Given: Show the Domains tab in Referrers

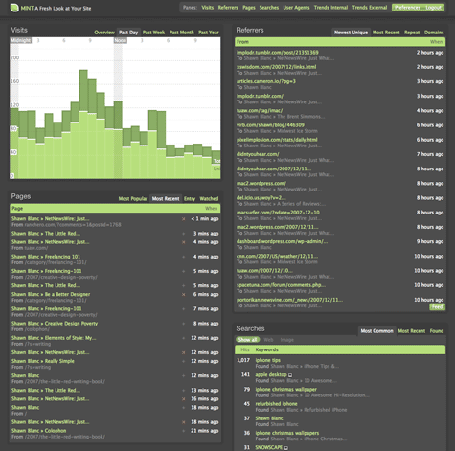Looking at the screenshot, I should click(434, 32).
